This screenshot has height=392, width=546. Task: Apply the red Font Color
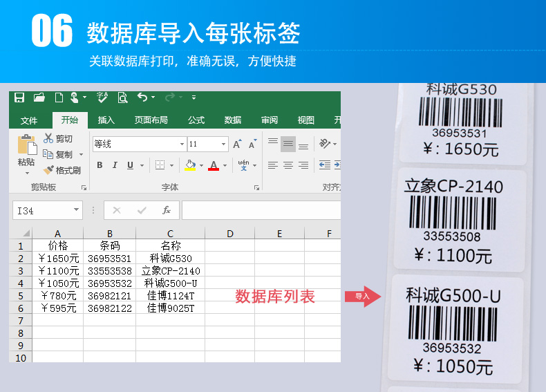[214, 165]
